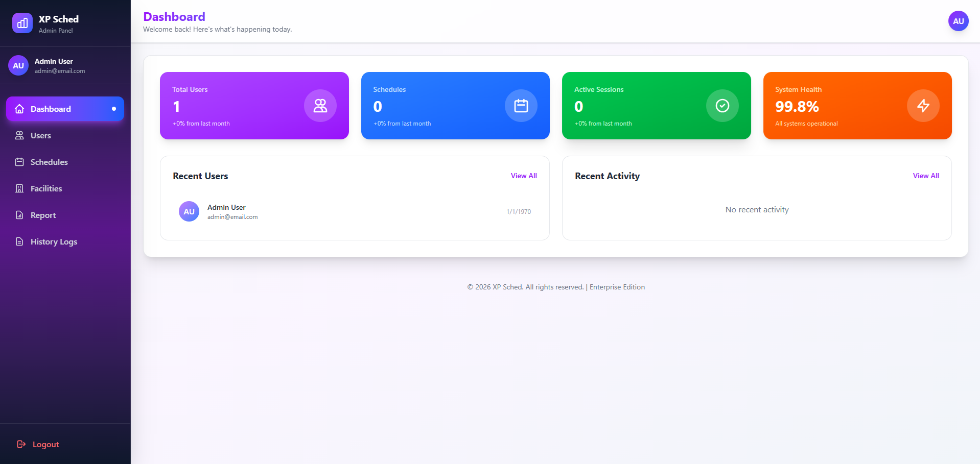
Task: Select History Logs in the sidebar
Action: 54,241
